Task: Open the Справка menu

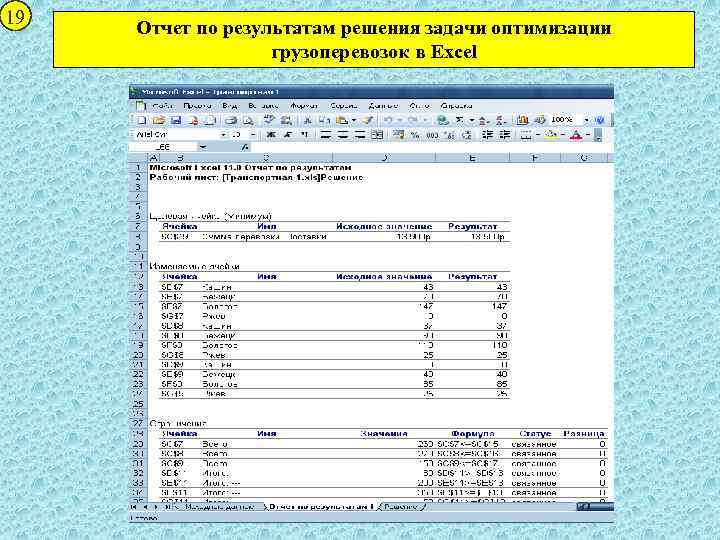Action: [x=456, y=106]
